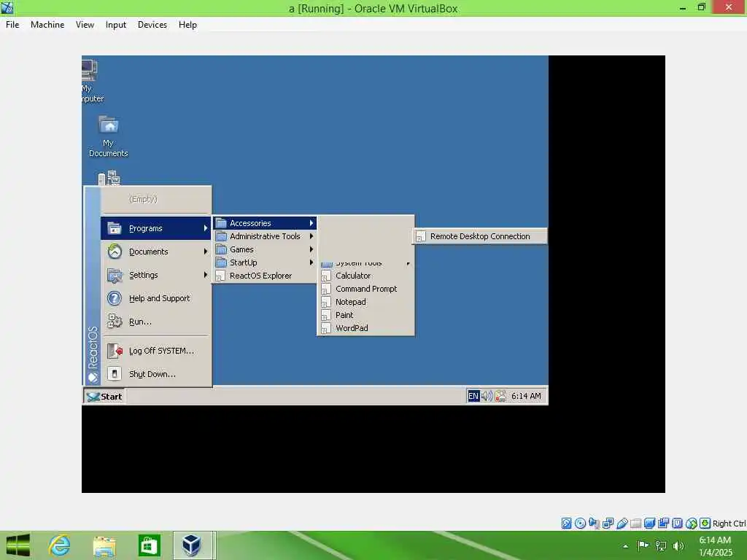The height and width of the screenshot is (560, 747).
Task: Click the EN language indicator in ReactOS tray
Action: 473,396
